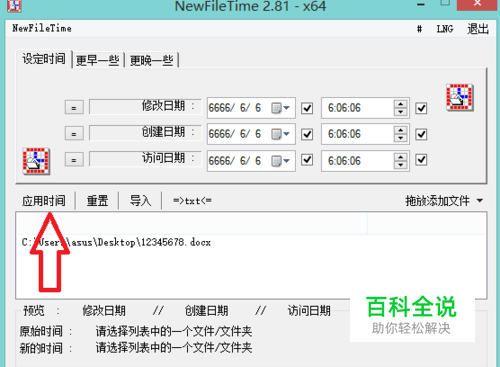Toggle the 修改日期 date checkbox
This screenshot has width=500, height=367.
pos(307,108)
